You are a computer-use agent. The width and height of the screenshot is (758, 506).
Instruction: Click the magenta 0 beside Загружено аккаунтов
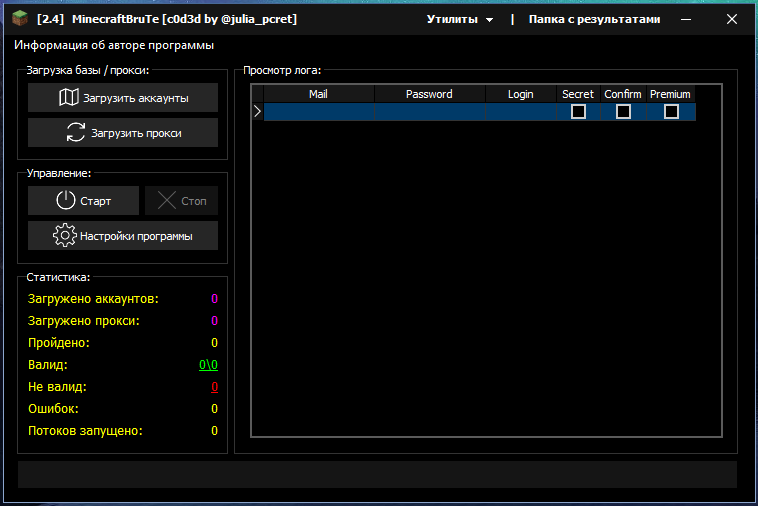tap(215, 299)
